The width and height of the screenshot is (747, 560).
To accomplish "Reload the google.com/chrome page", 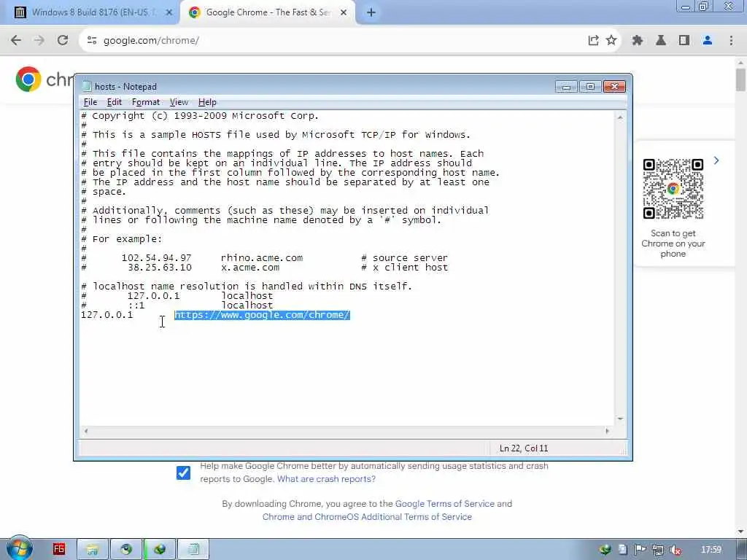I will (x=63, y=41).
